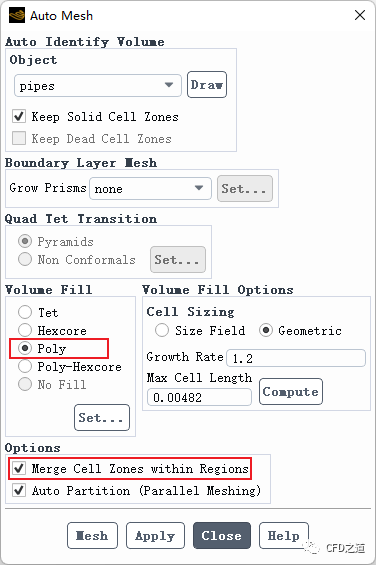Click the Draw button
376x565 pixels.
click(x=207, y=85)
